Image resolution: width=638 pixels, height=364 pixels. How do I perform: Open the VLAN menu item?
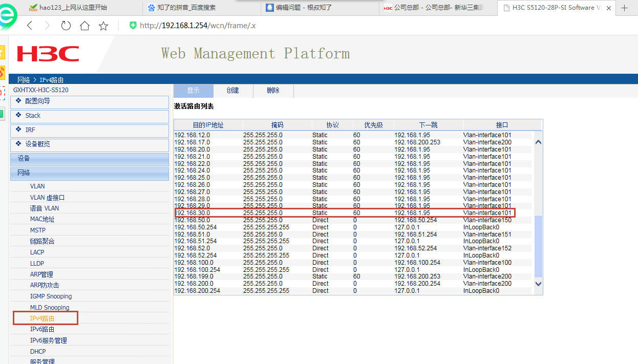coord(37,186)
